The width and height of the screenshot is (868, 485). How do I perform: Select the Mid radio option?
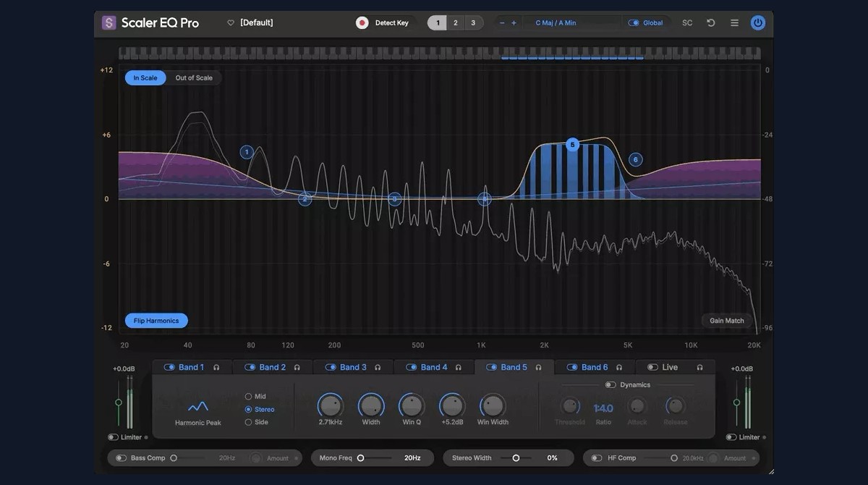click(248, 397)
